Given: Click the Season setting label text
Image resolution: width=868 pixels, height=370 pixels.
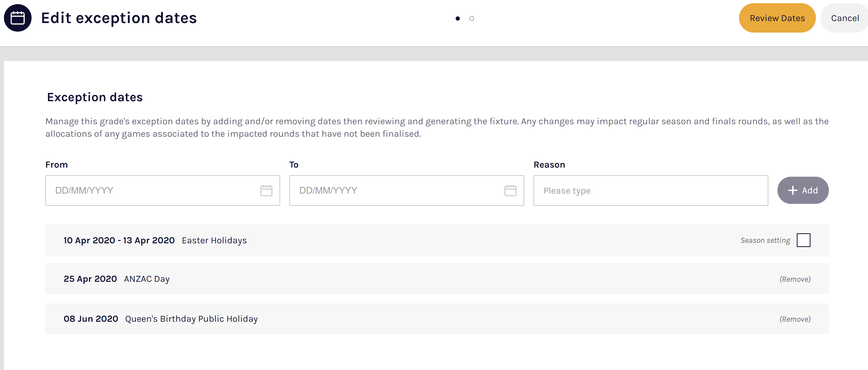Looking at the screenshot, I should 765,240.
